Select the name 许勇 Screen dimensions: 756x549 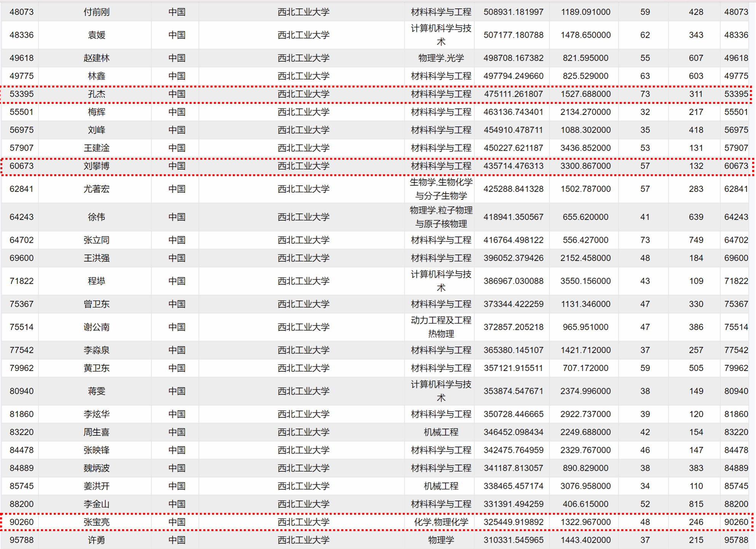(96, 540)
